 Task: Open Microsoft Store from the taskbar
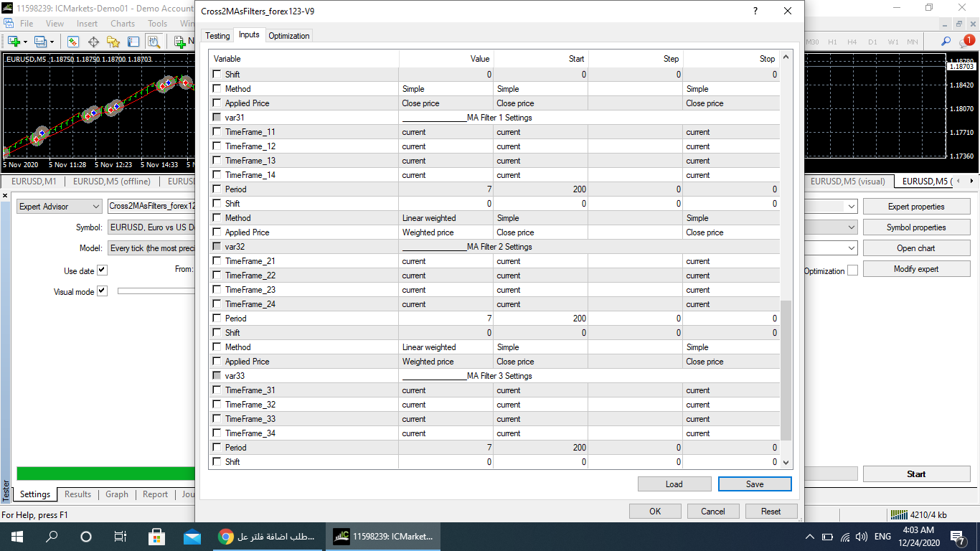pos(156,537)
